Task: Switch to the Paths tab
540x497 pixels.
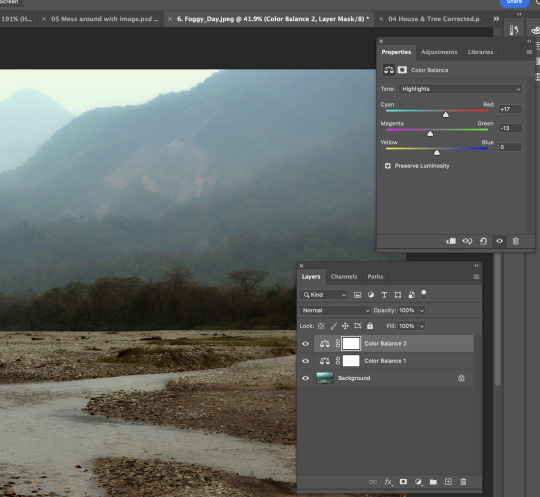Action: [375, 277]
